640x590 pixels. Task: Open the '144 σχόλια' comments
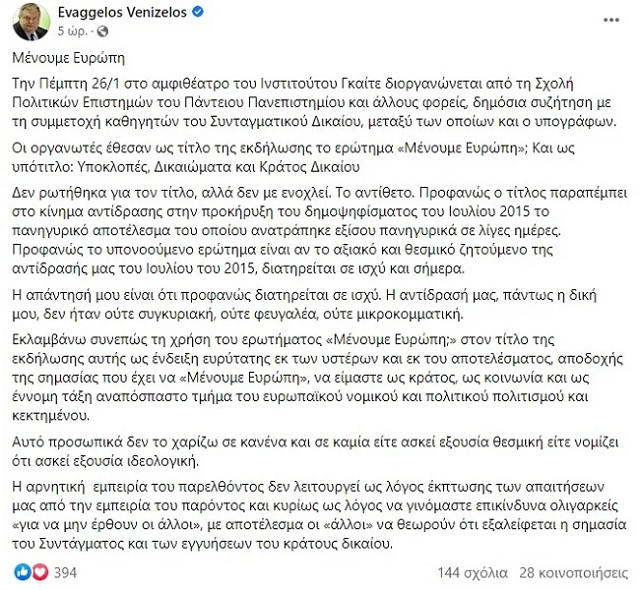coord(471,572)
